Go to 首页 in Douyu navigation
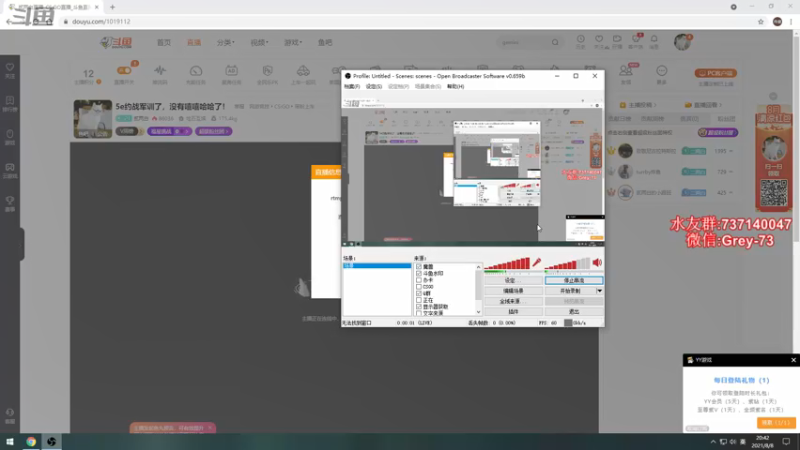 point(164,42)
